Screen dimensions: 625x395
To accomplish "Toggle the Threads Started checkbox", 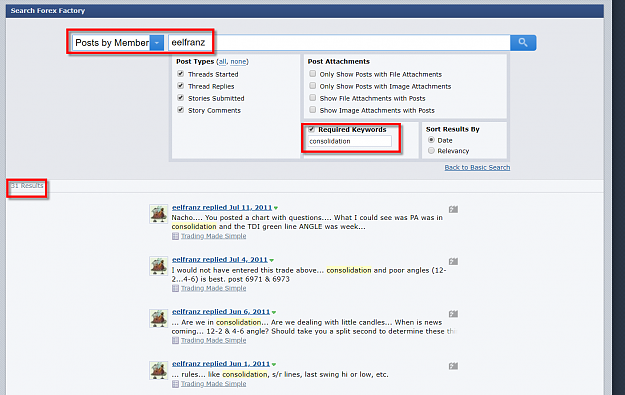I will pos(181,74).
